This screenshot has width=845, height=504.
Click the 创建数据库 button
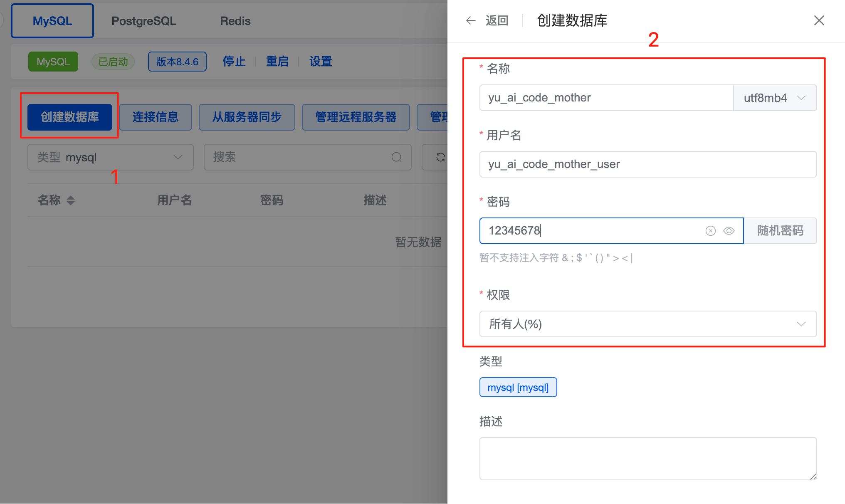pos(69,117)
